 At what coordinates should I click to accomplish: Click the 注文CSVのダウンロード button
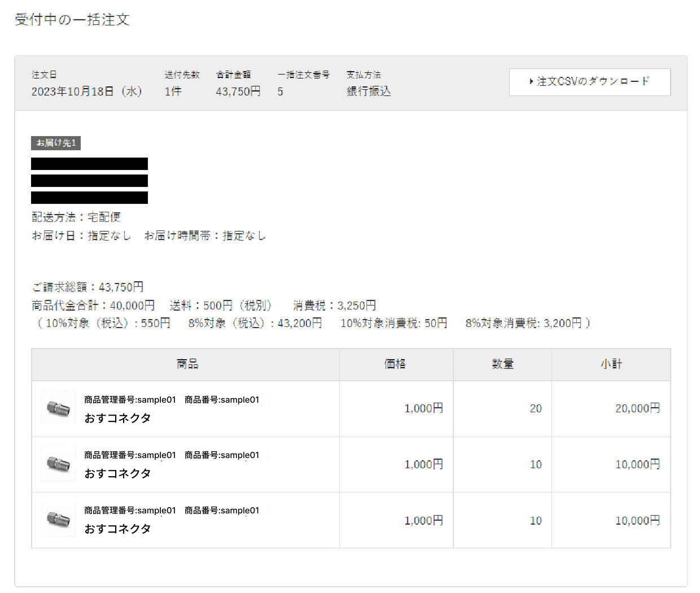pyautogui.click(x=589, y=82)
